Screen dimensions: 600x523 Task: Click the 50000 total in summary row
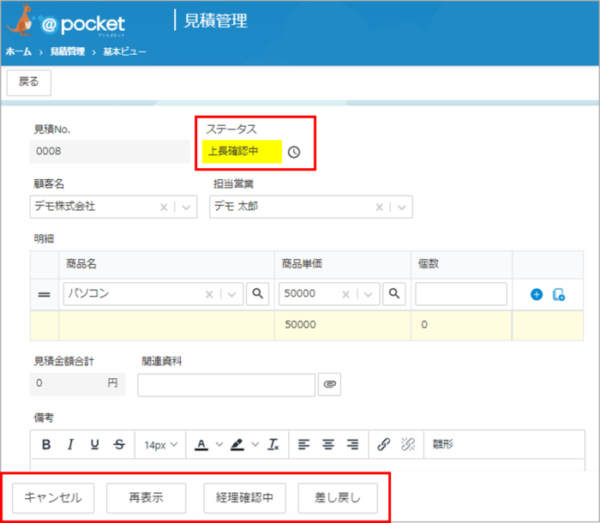tap(300, 325)
